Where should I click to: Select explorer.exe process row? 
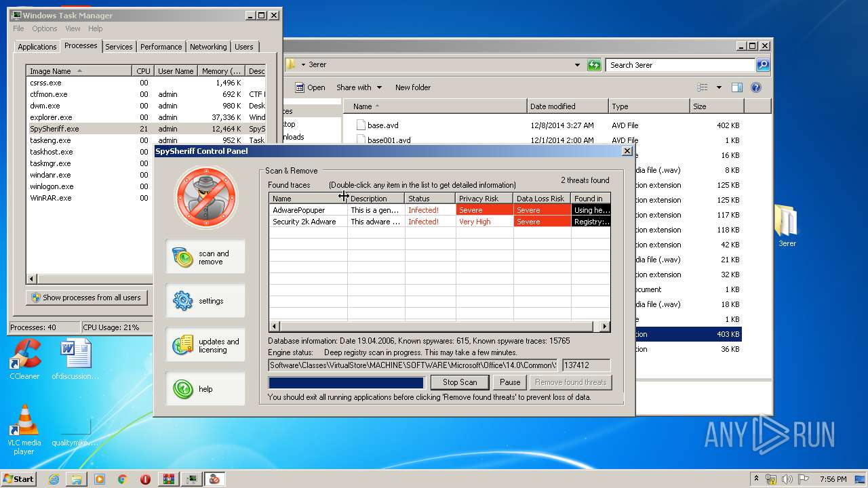(x=146, y=117)
